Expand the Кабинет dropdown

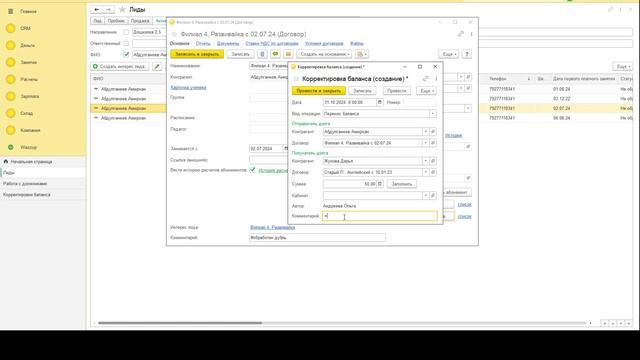point(425,196)
